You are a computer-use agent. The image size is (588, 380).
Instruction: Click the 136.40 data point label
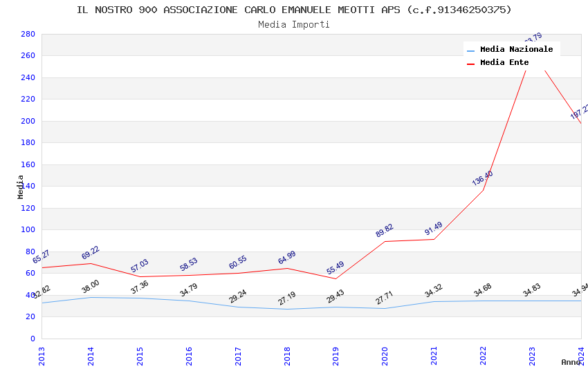[482, 178]
